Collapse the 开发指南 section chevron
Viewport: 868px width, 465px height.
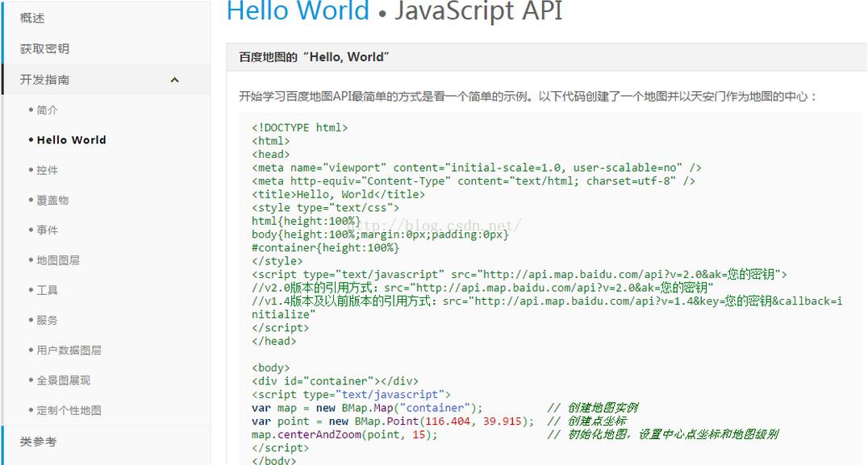coord(174,79)
